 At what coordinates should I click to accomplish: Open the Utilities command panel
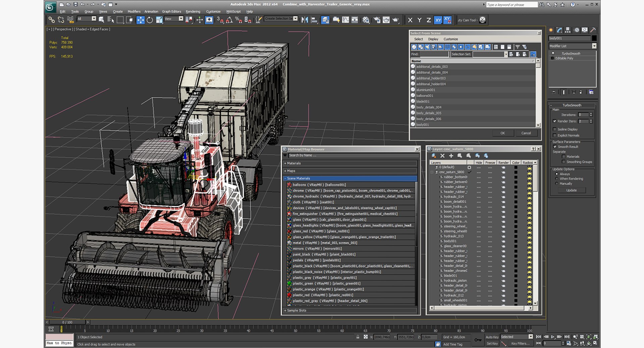593,30
